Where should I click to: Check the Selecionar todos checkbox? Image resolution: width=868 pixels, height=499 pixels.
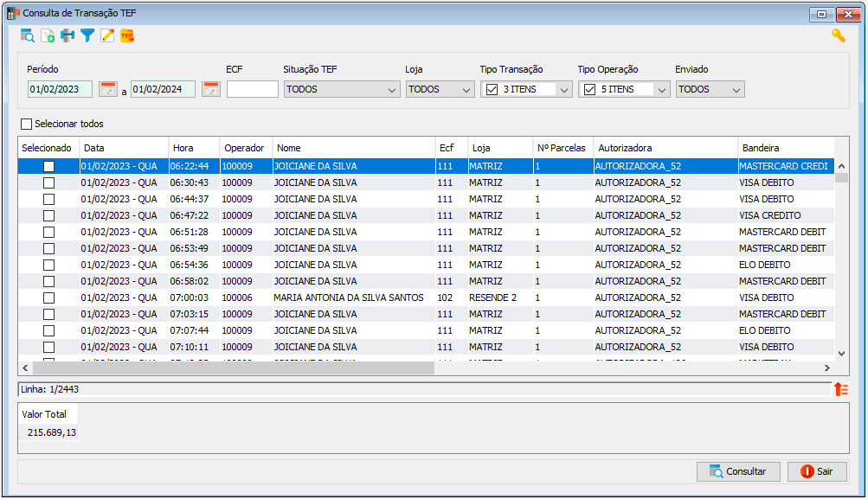point(26,124)
